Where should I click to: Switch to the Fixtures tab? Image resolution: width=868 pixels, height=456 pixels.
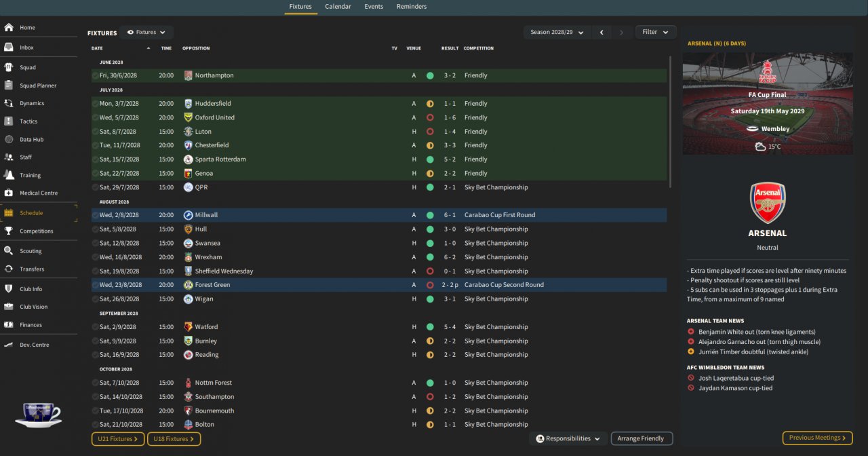click(x=300, y=7)
